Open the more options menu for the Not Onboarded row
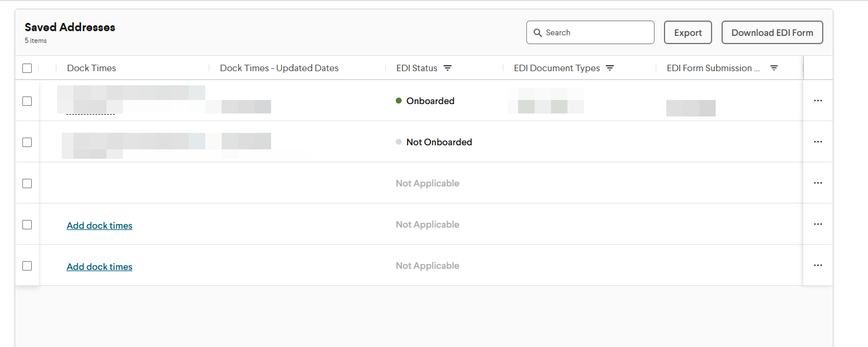This screenshot has height=347, width=868. point(817,142)
